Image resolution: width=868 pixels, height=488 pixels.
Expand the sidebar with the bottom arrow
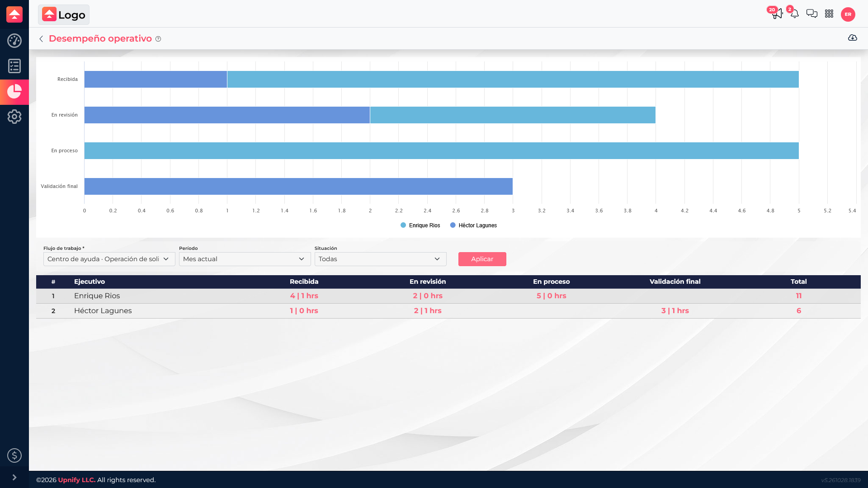(14, 478)
